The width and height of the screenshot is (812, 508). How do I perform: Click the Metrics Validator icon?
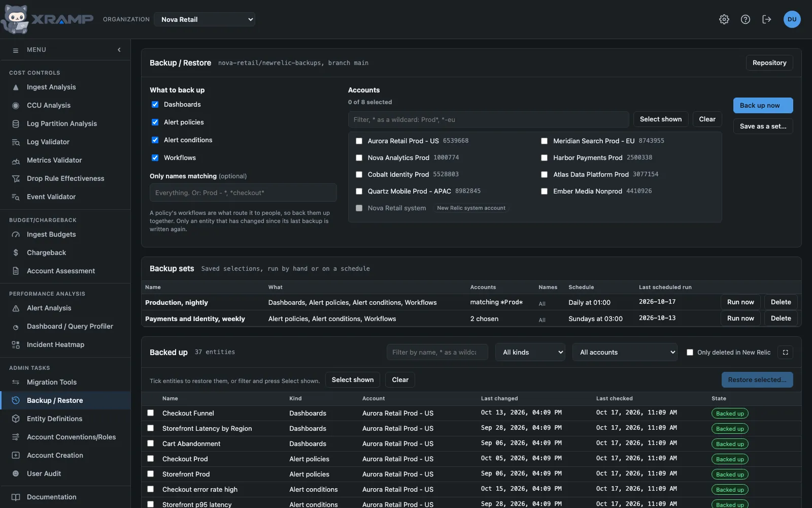[x=16, y=161]
